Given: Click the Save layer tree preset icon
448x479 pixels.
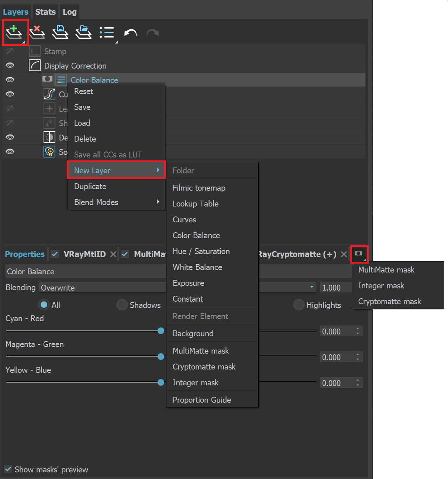Looking at the screenshot, I should click(60, 32).
